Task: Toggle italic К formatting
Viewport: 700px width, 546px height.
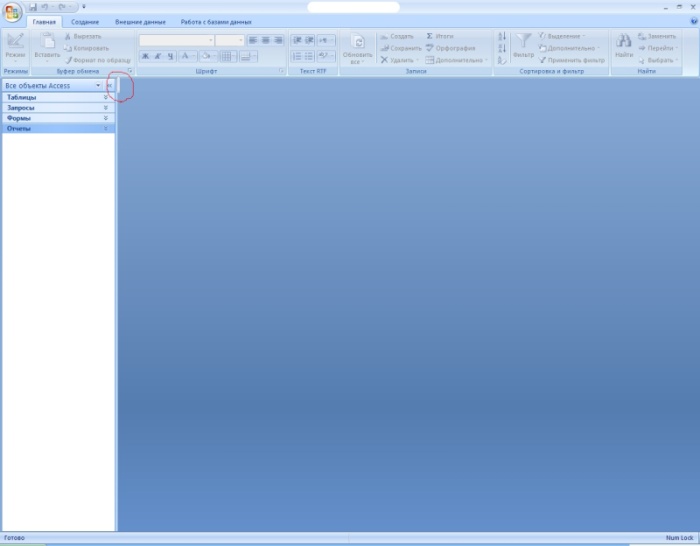Action: coord(158,56)
